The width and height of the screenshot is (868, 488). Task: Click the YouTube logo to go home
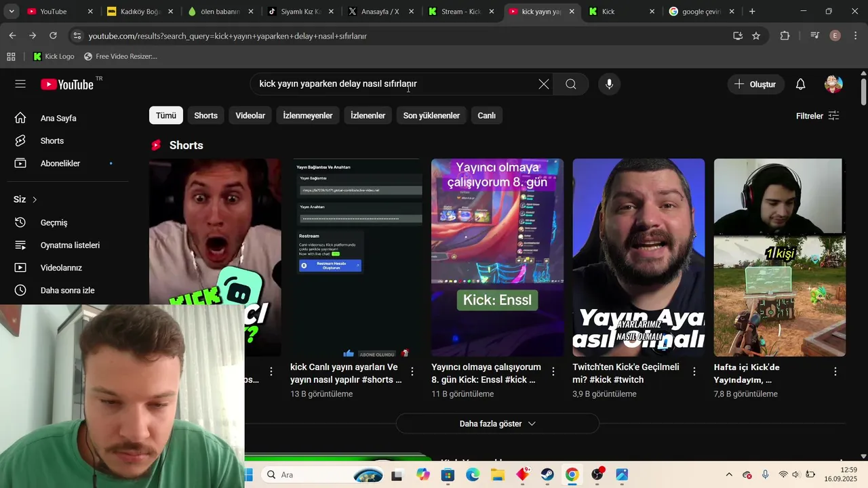coord(66,84)
